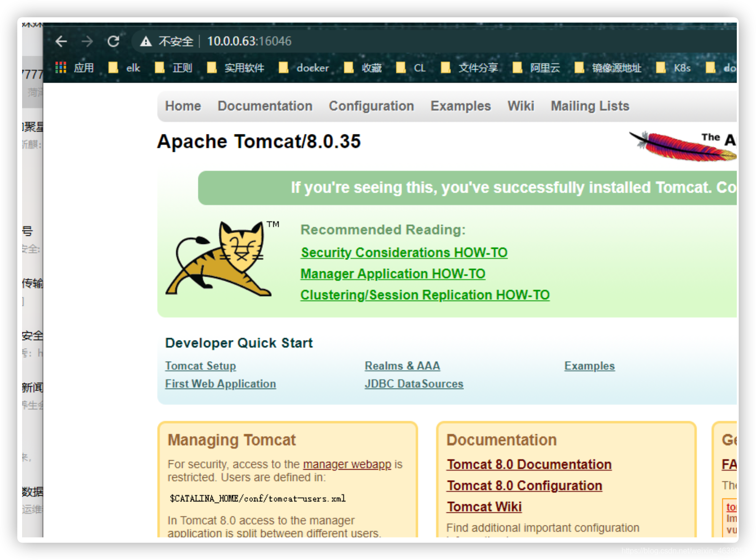This screenshot has width=756, height=560.
Task: Click the Apache Tomcat/8.0.35 heading
Action: [x=259, y=142]
